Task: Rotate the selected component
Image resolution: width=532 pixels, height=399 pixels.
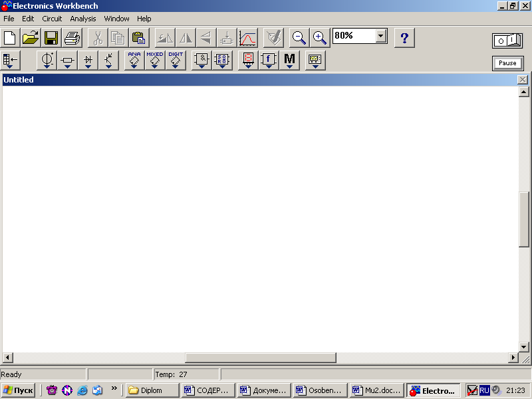Action: click(x=165, y=38)
